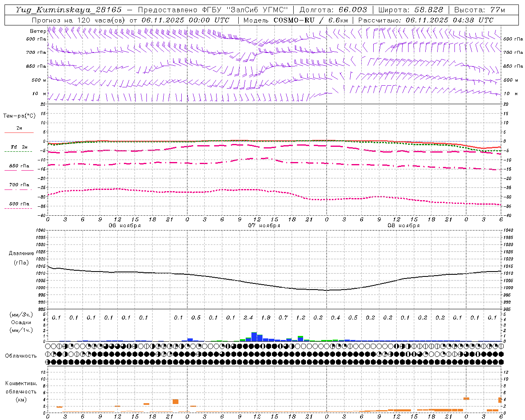Click the Облачность panel label

(x=21, y=356)
